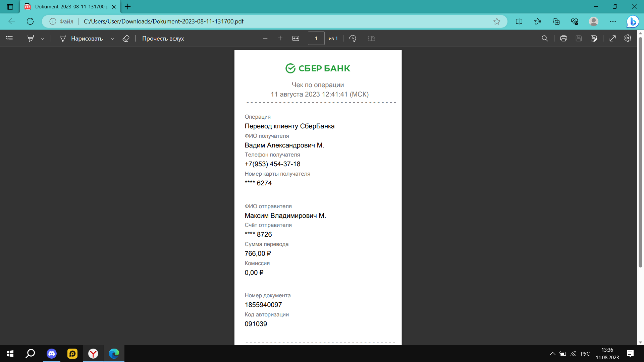The image size is (644, 362).
Task: Expand highlighter color options dropdown
Action: pyautogui.click(x=43, y=39)
